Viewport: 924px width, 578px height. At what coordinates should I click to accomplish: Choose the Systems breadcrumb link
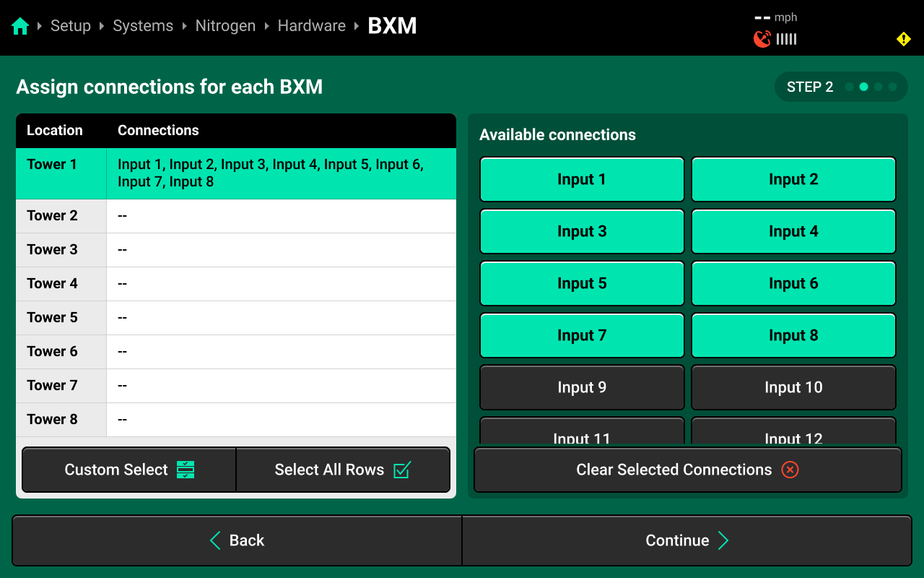coord(143,26)
